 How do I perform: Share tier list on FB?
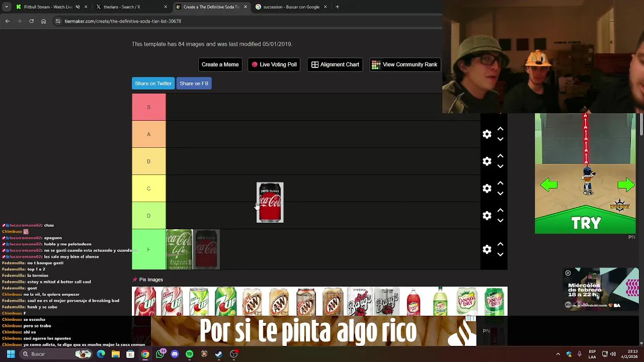(194, 83)
